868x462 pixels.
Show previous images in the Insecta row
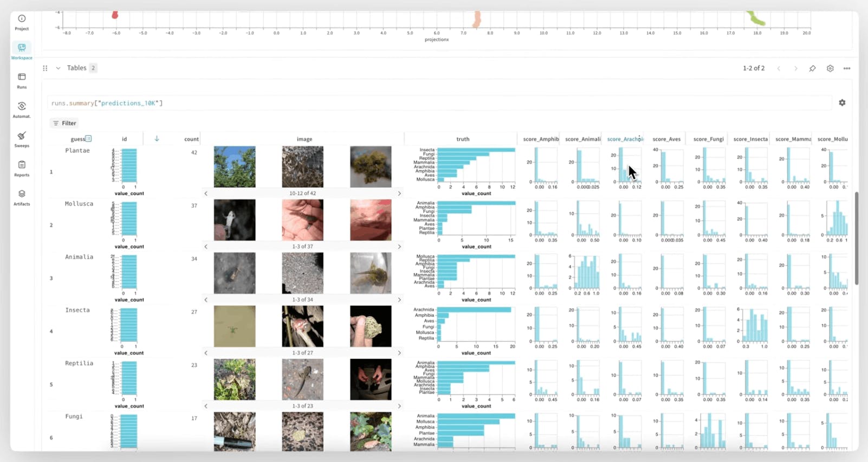[206, 353]
